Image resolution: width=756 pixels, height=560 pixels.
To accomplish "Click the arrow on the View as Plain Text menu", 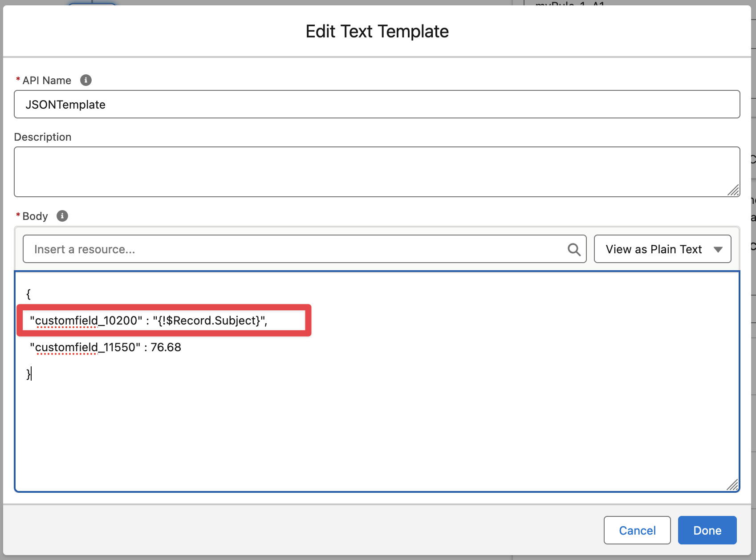I will point(718,250).
